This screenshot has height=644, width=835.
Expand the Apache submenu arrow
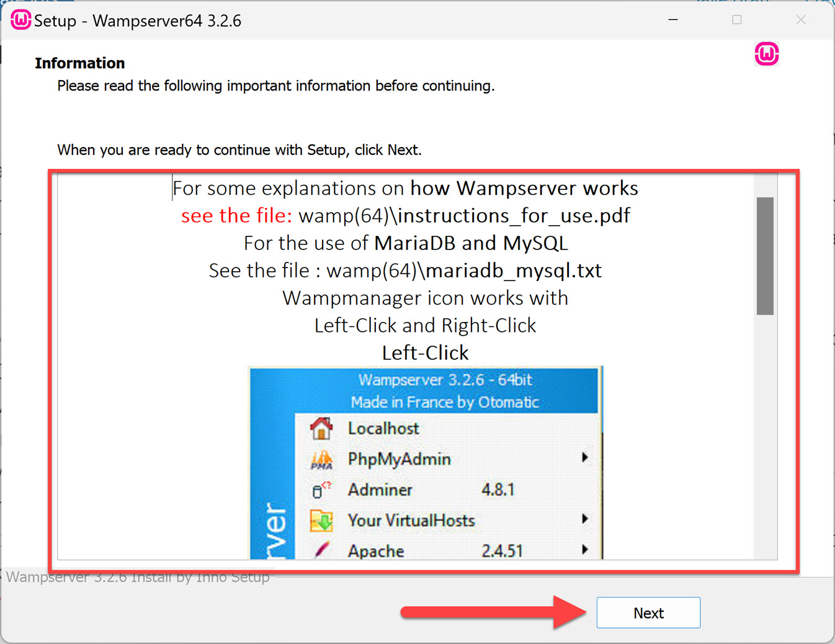pos(585,548)
